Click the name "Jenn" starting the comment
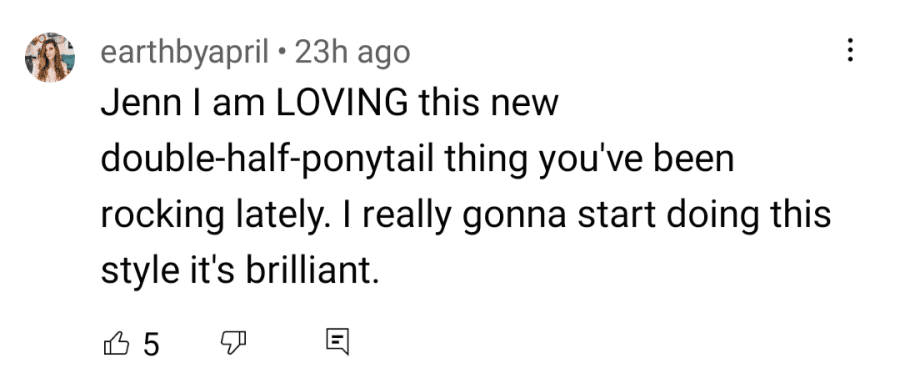This screenshot has height=383, width=900. point(132,103)
